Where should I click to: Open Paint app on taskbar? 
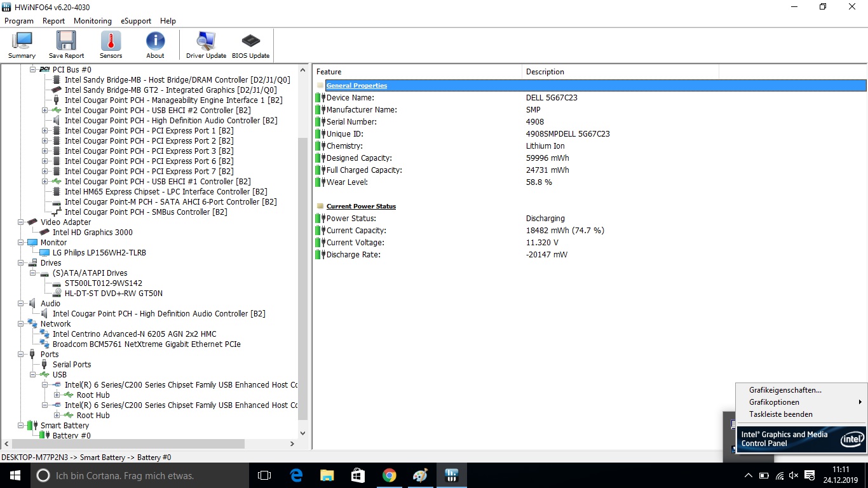[x=421, y=475]
